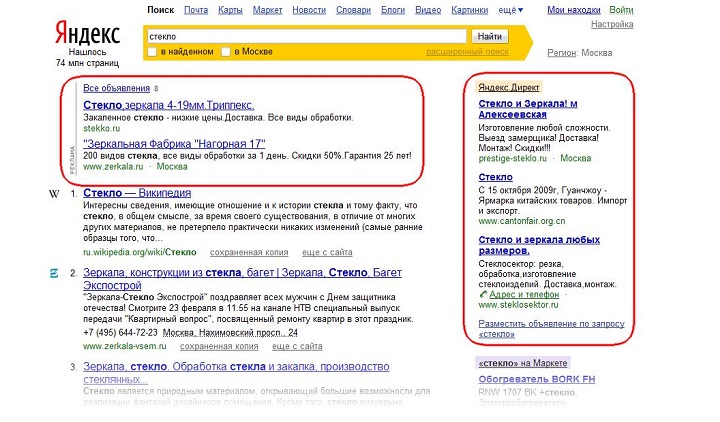Open the Почта tab
Image resolution: width=720 pixels, height=422 pixels.
point(196,10)
